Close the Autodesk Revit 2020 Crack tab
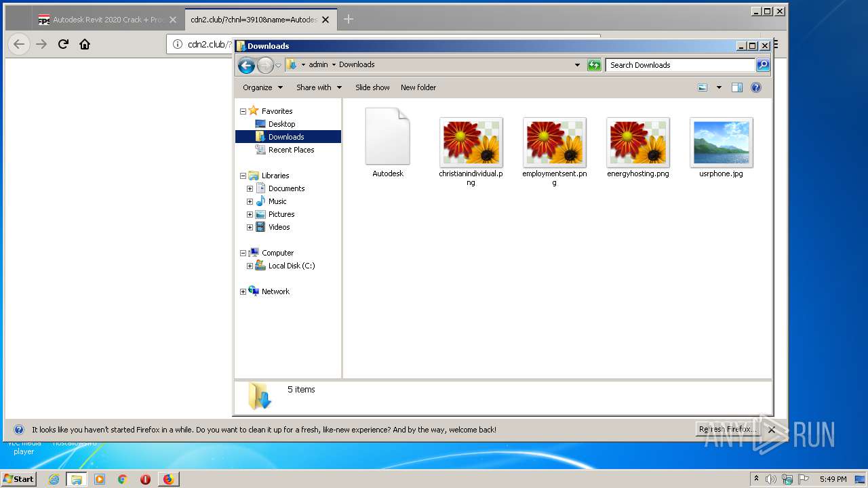868x488 pixels. coord(173,20)
